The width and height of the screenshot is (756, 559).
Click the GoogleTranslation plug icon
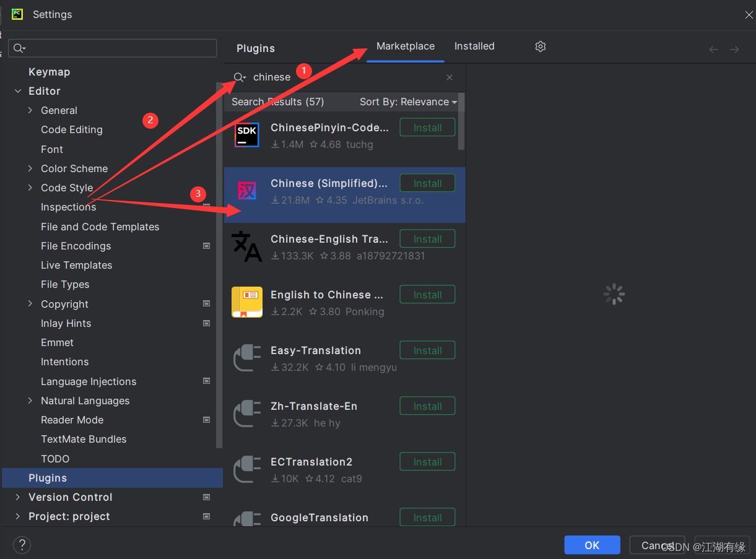click(x=247, y=519)
